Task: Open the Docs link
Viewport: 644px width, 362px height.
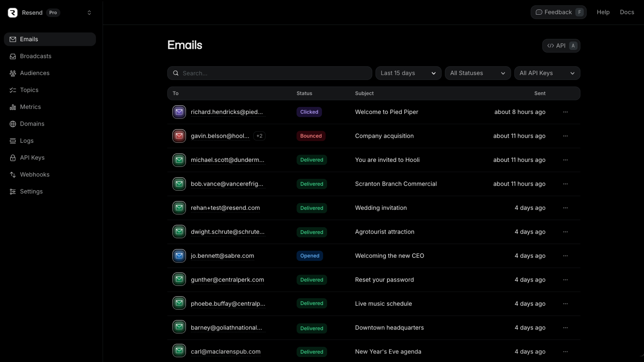Action: (627, 12)
